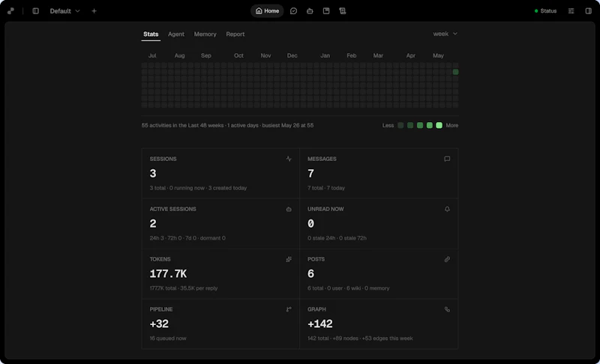Add a new workspace with the plus icon
This screenshot has width=600, height=364.
(x=94, y=11)
